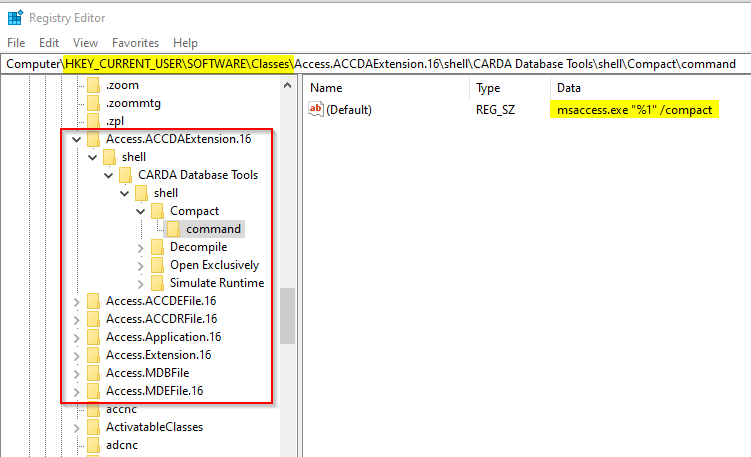Click the msaccess.exe "%1" /compact data value
Image resolution: width=751 pixels, height=457 pixels.
click(x=634, y=110)
